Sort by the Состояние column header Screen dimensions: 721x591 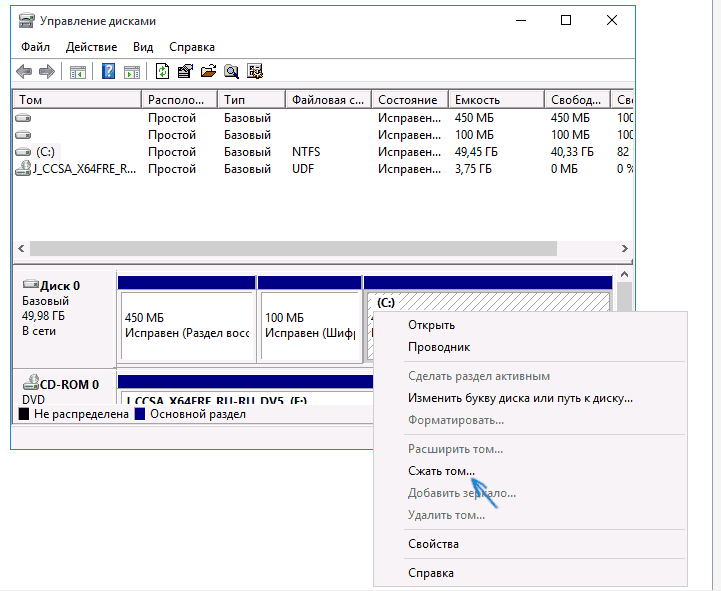(x=410, y=100)
